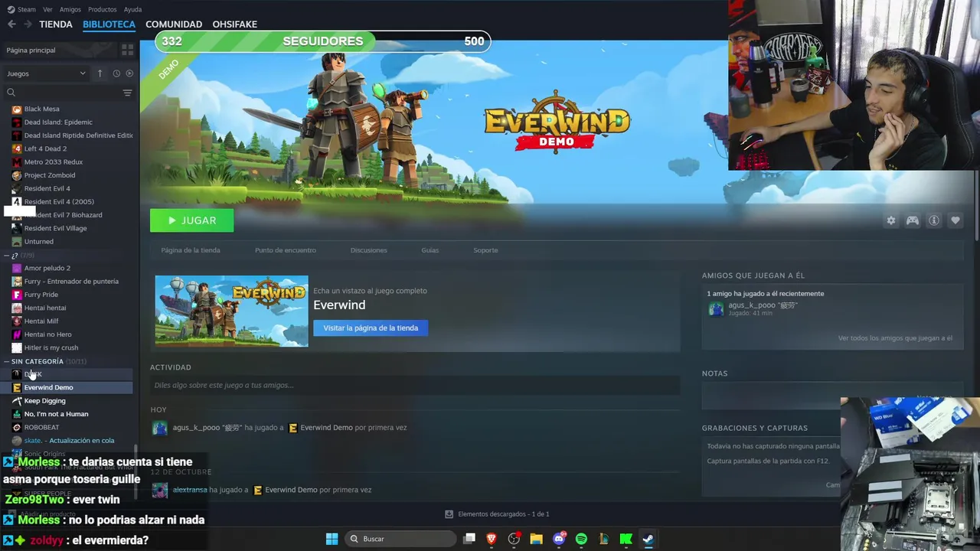The height and width of the screenshot is (551, 980).
Task: Open the TIENDA tab
Action: click(x=56, y=24)
